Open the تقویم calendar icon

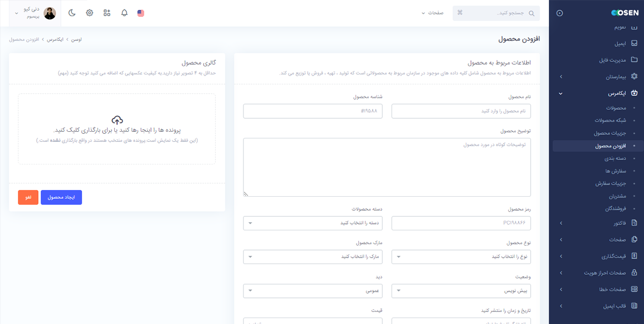[x=634, y=27]
